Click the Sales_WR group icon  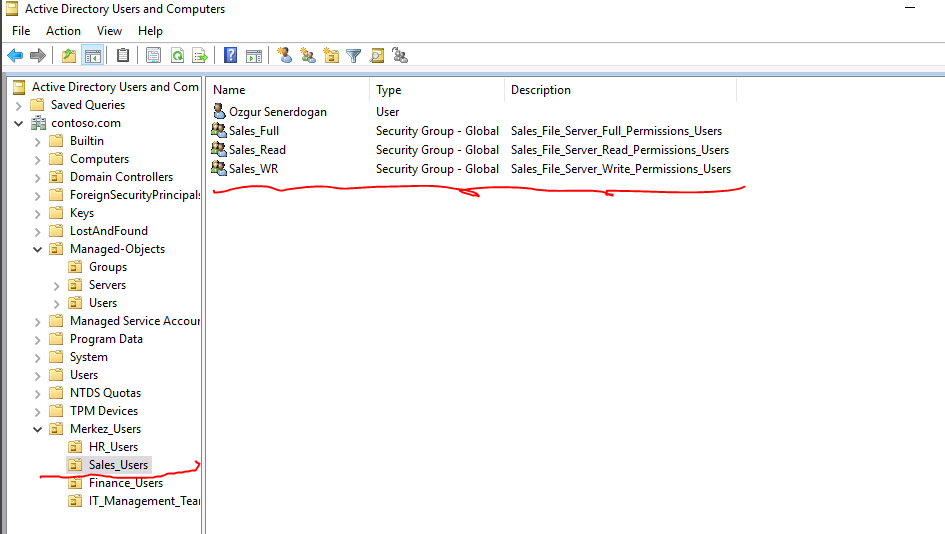(219, 168)
